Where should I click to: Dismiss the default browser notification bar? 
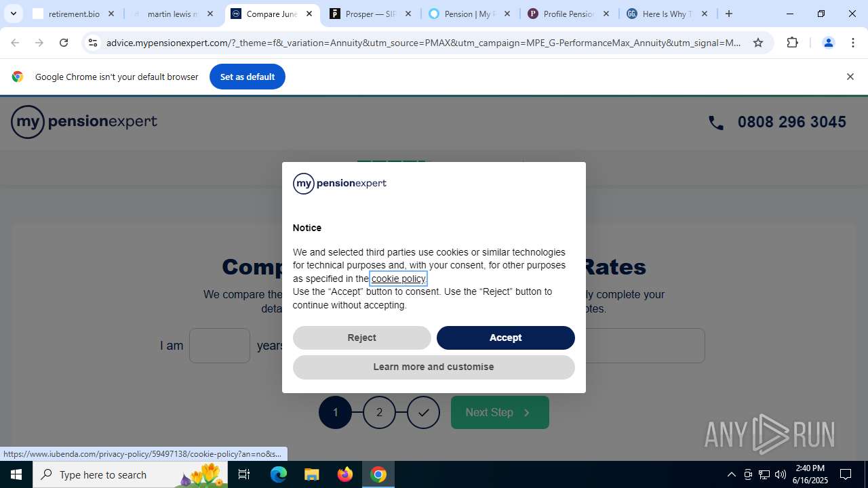pos(850,77)
